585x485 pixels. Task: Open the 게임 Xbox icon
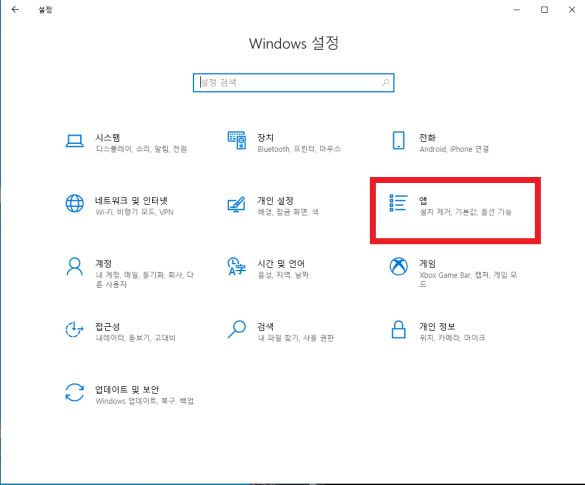click(x=398, y=266)
